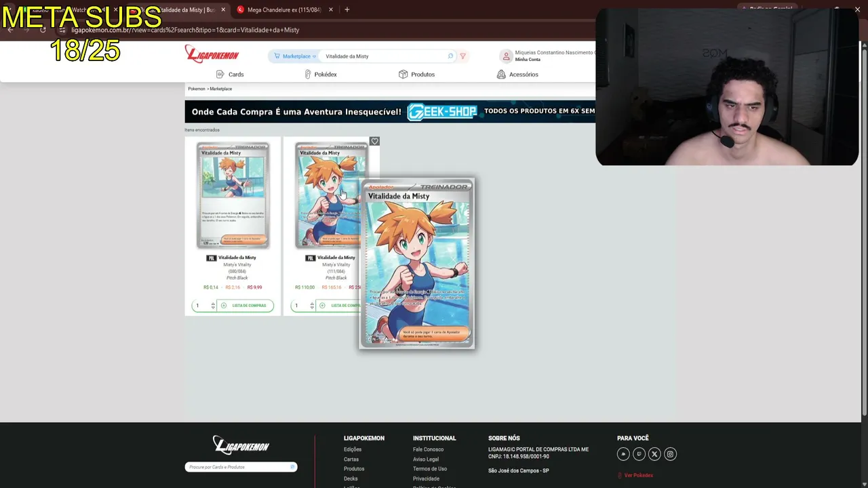Click the Vitalidade da Misty title of card 080/084
This screenshot has height=488, width=868.
[237, 258]
